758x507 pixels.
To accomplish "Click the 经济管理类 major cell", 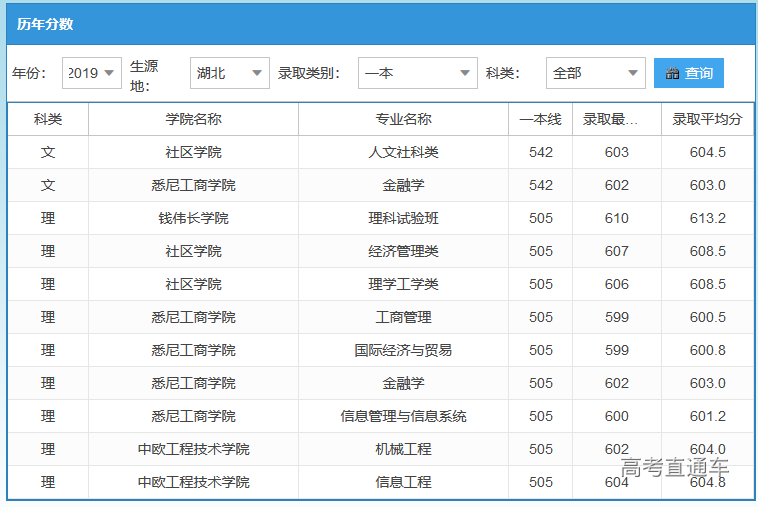I will (403, 251).
